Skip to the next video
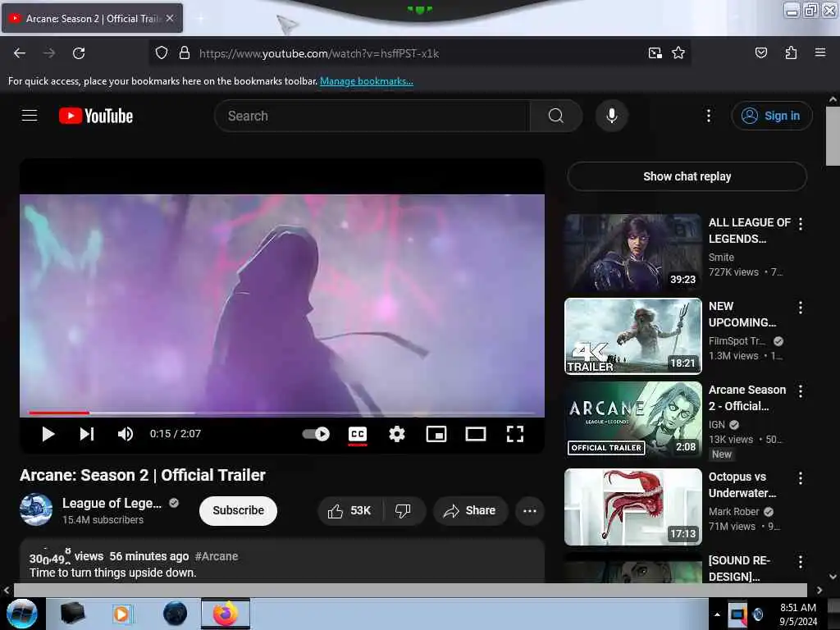 pyautogui.click(x=87, y=434)
